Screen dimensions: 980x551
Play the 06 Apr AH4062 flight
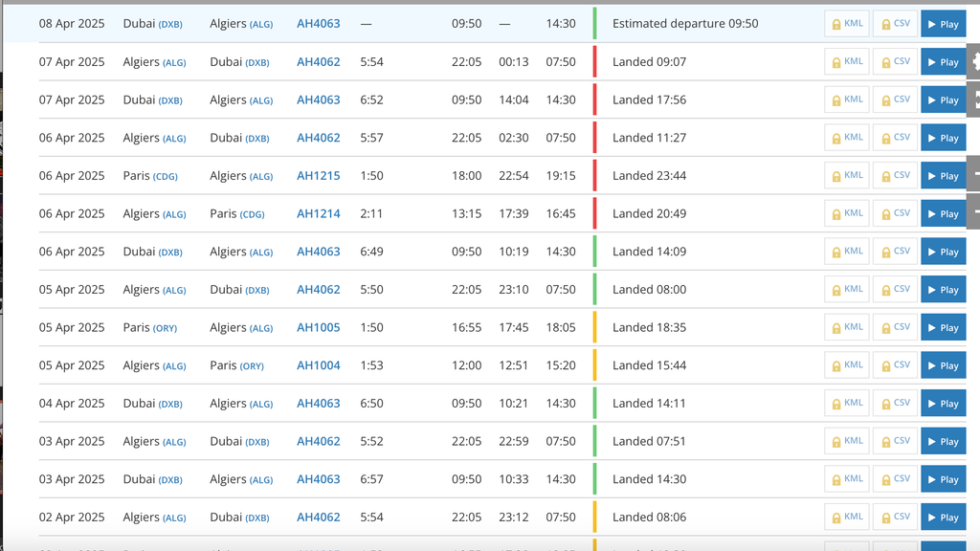(943, 138)
